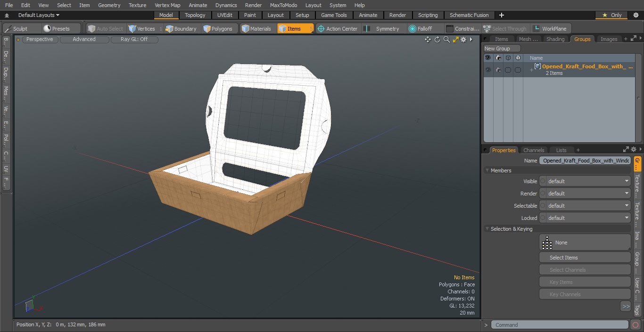This screenshot has width=644, height=332.
Task: Toggle the Only star button
Action: [611, 15]
